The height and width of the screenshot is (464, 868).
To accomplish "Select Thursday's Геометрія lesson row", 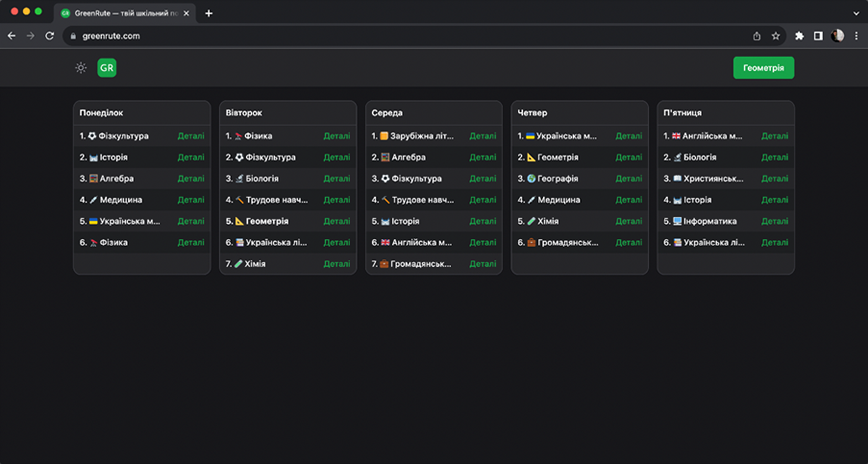I will pyautogui.click(x=557, y=157).
